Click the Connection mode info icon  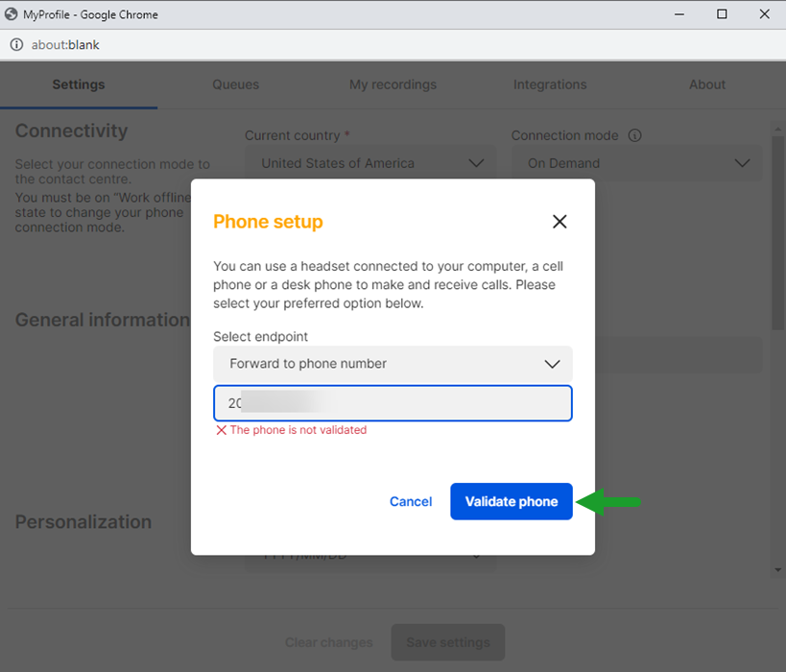634,135
